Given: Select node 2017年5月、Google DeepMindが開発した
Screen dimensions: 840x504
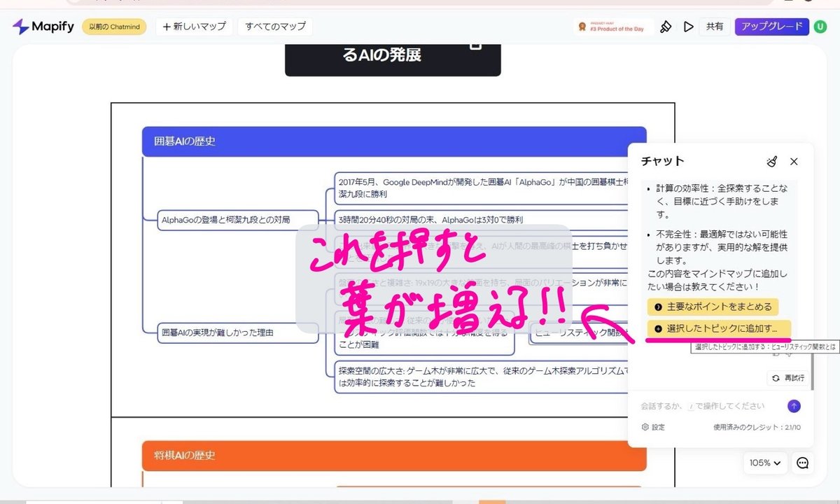Looking at the screenshot, I should coord(482,188).
